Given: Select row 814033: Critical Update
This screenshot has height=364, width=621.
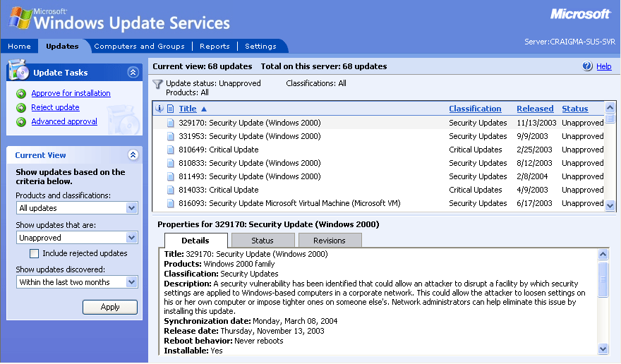Looking at the screenshot, I should click(379, 190).
